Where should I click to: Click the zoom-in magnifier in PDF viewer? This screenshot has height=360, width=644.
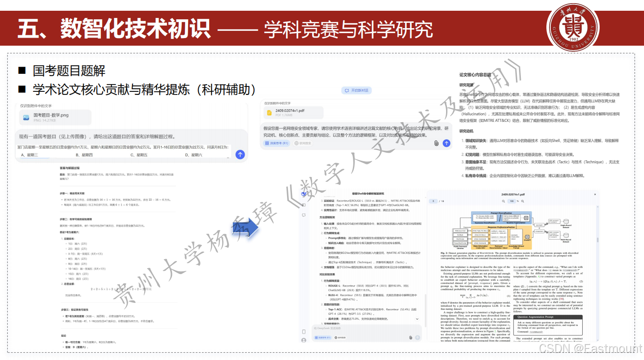pos(523,201)
